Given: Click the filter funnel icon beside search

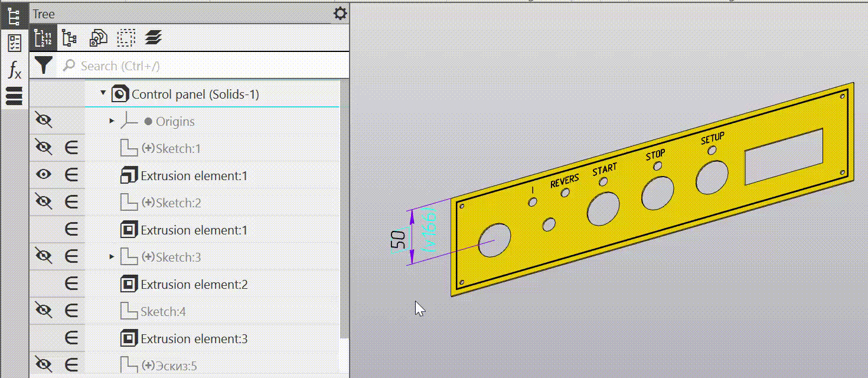Looking at the screenshot, I should 43,65.
